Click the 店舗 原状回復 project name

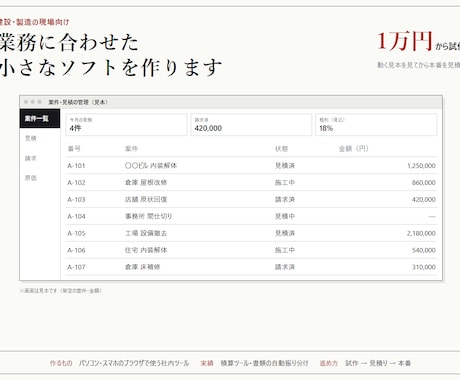(x=146, y=199)
